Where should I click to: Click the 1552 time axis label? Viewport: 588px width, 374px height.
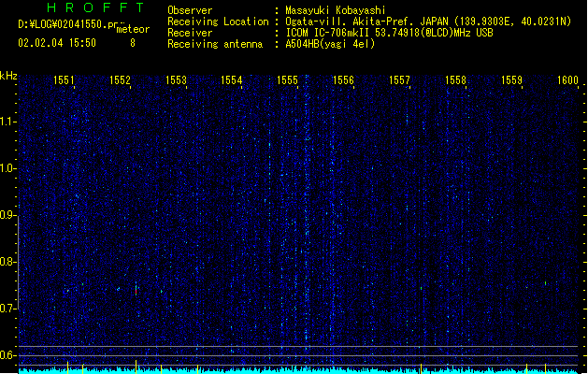120,80
